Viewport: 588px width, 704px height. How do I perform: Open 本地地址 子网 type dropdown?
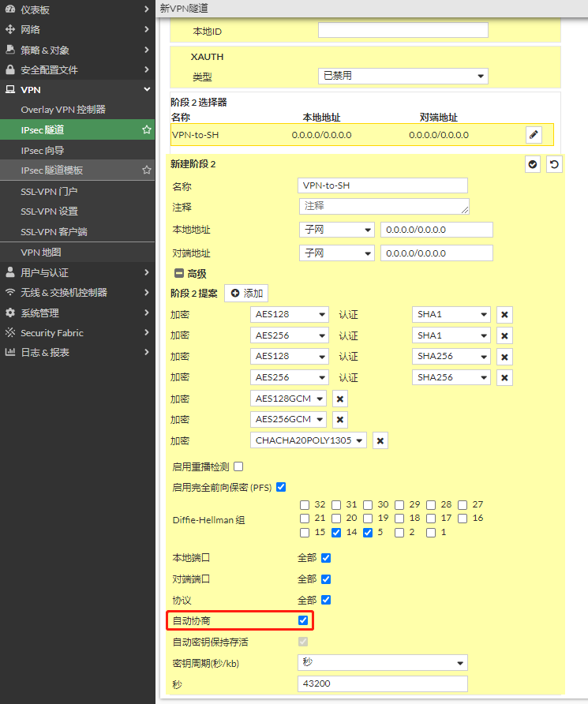point(337,230)
